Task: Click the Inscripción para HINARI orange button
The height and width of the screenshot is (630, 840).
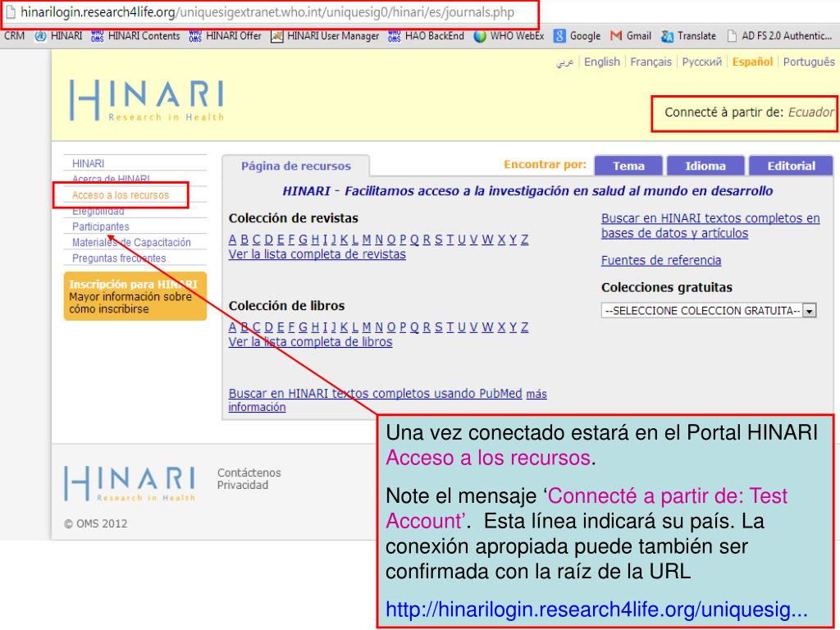Action: click(135, 296)
